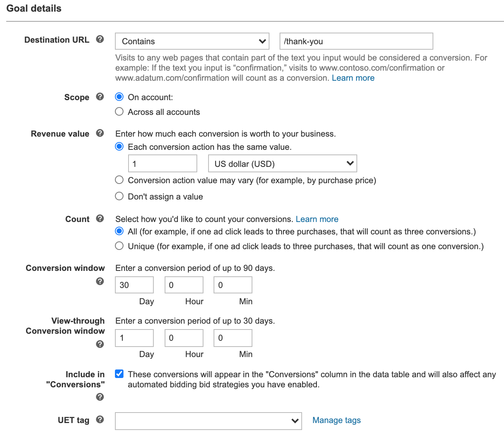This screenshot has height=437, width=504.
Task: Click the Destination URL help icon
Action: click(x=100, y=39)
